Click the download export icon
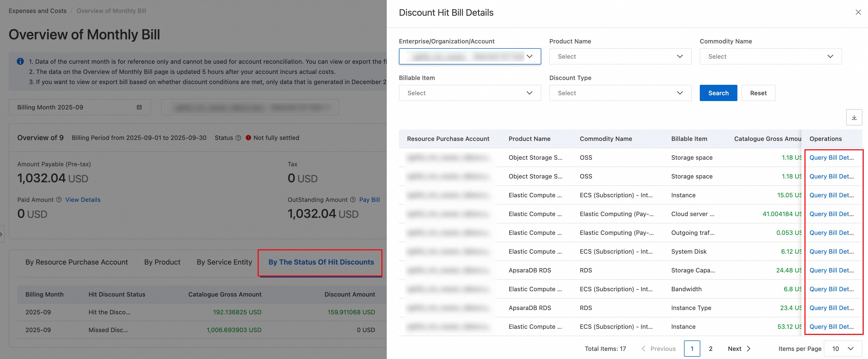 click(854, 118)
